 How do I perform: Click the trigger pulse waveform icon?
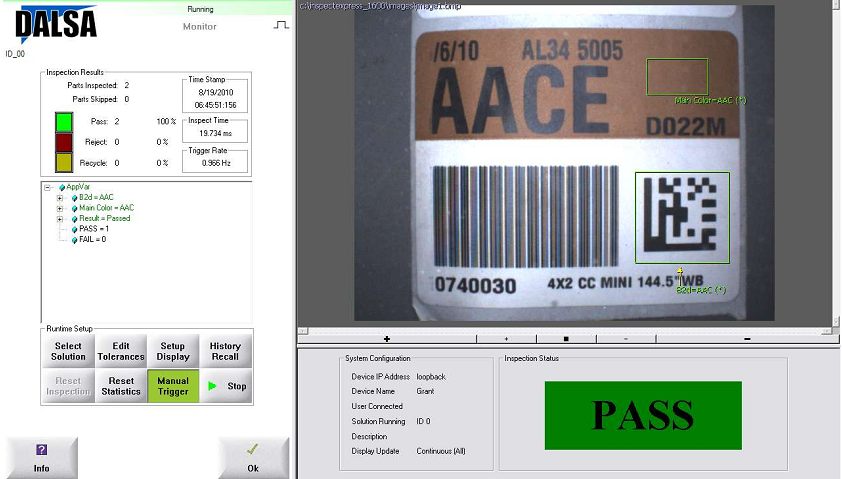[x=281, y=25]
